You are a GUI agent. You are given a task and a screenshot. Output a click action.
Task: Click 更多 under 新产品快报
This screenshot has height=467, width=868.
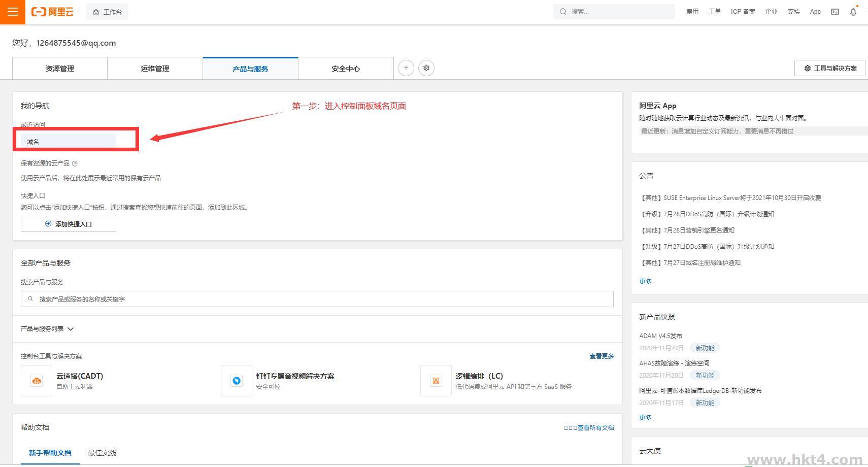(x=645, y=418)
